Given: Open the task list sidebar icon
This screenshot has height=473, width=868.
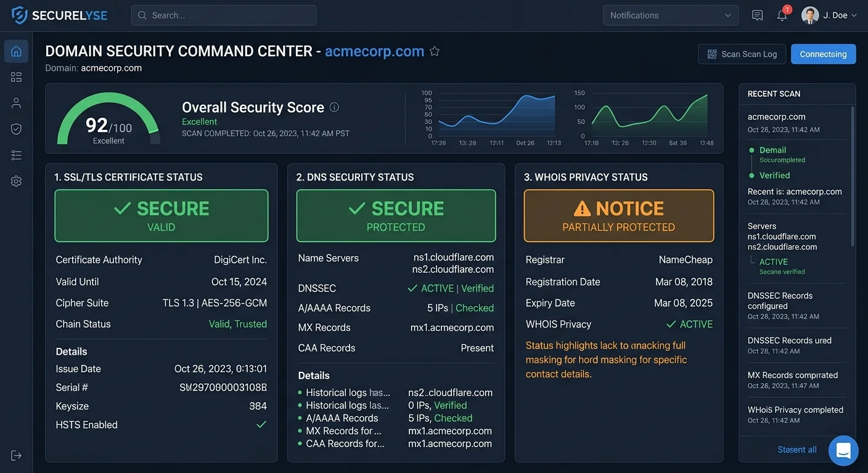Looking at the screenshot, I should tap(16, 155).
